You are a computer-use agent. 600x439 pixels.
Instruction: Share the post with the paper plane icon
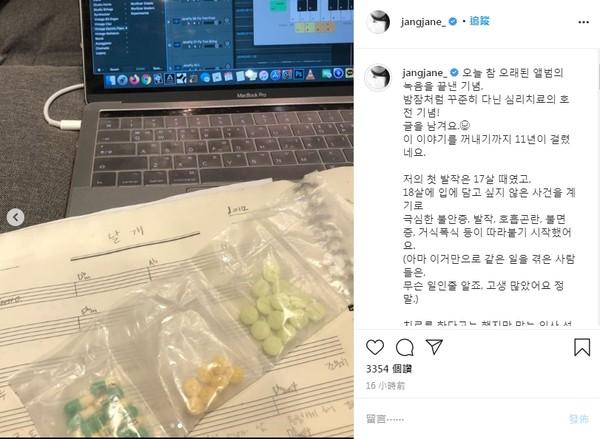pos(434,346)
